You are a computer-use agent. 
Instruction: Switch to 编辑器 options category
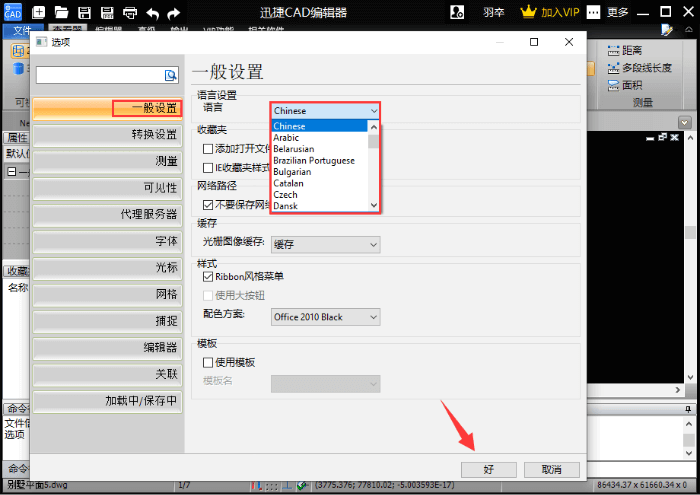tap(108, 348)
